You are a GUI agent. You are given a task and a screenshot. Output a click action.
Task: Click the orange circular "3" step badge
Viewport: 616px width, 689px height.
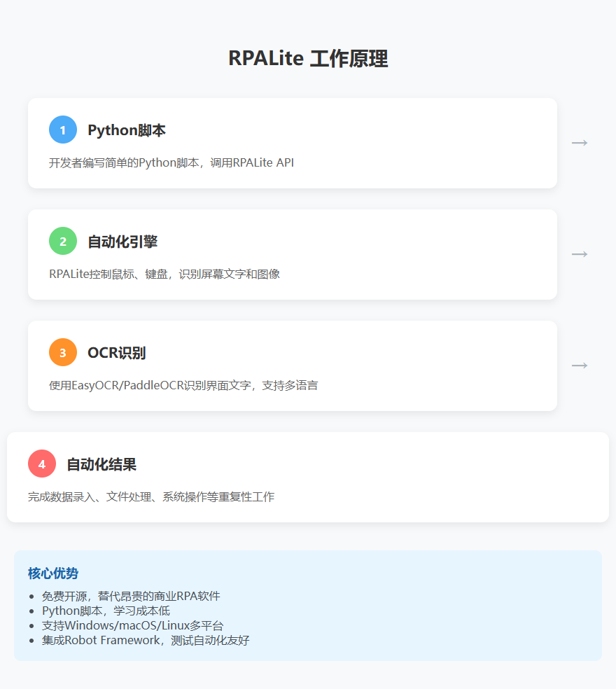click(62, 352)
